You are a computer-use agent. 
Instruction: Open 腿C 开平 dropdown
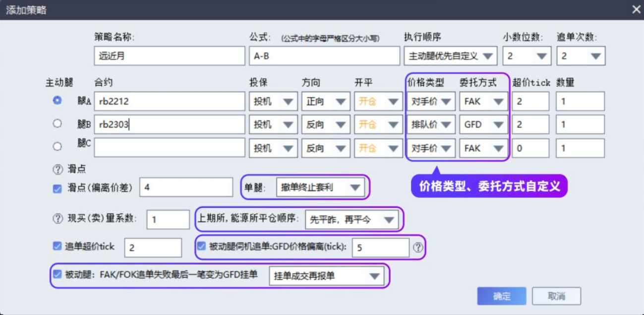(378, 148)
